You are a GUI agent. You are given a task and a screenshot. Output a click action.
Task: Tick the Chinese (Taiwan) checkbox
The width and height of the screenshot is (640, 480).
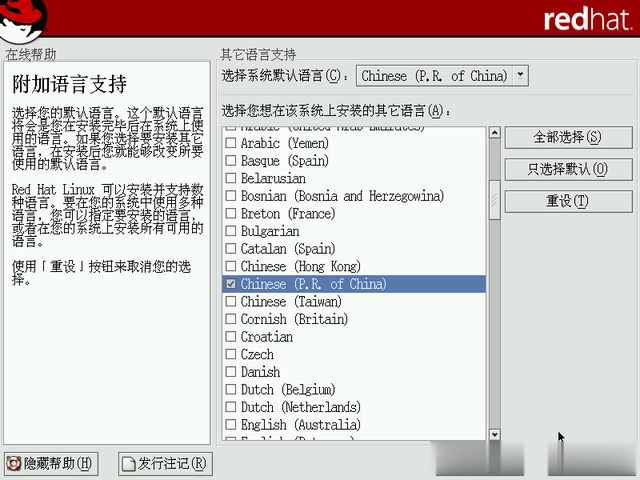pyautogui.click(x=231, y=301)
